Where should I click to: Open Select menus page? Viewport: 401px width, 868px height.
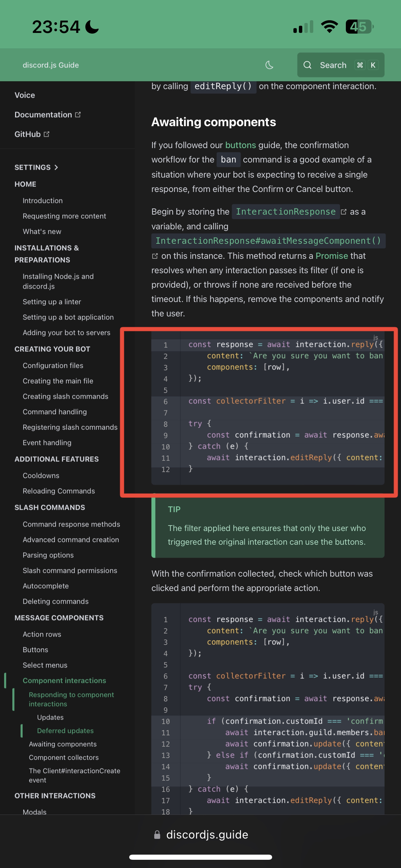click(x=45, y=665)
